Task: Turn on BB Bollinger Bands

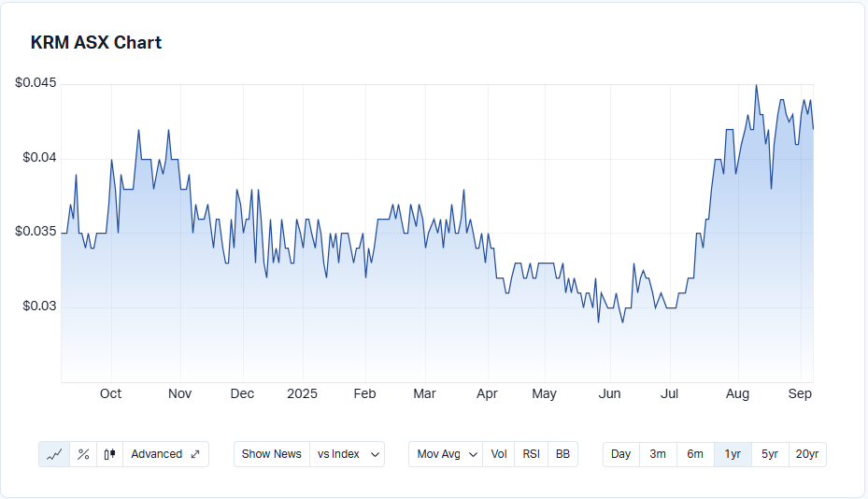Action: coord(562,454)
